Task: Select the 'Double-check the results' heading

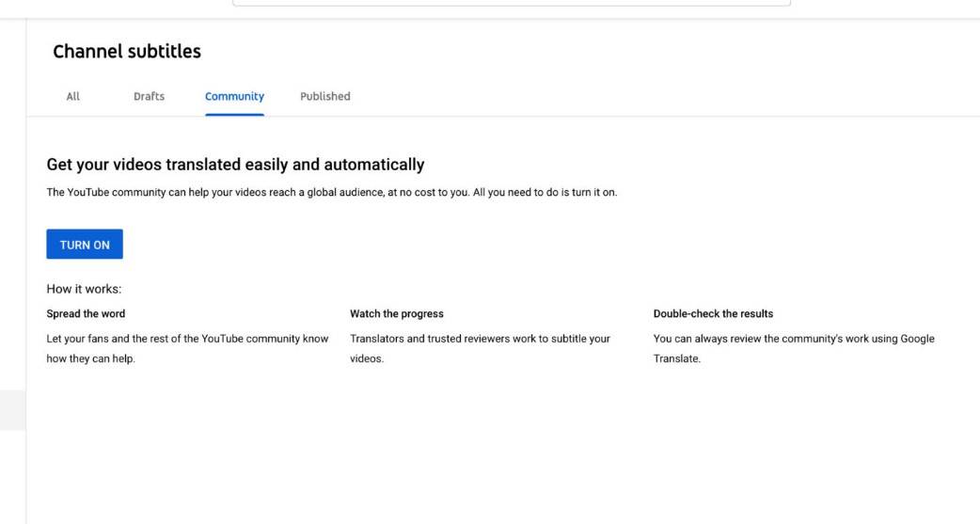Action: [713, 313]
